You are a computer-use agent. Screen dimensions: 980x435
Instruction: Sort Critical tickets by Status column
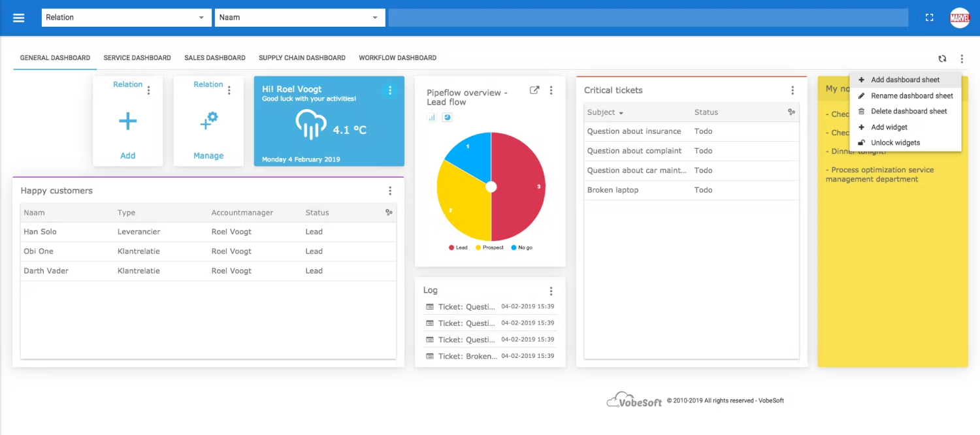tap(706, 112)
